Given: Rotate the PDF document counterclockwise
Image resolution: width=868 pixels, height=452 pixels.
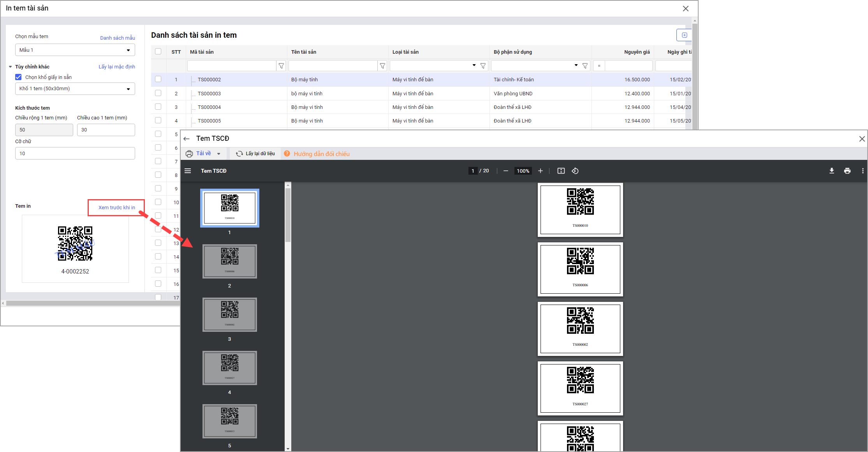Looking at the screenshot, I should click(x=575, y=171).
